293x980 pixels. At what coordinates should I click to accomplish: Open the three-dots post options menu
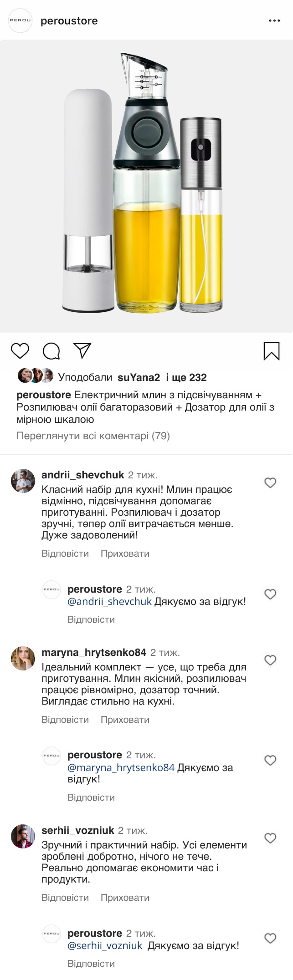(x=274, y=21)
